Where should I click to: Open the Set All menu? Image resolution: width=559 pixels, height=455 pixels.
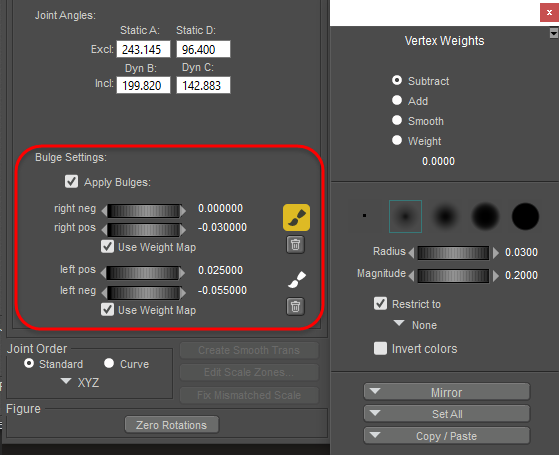click(x=447, y=414)
